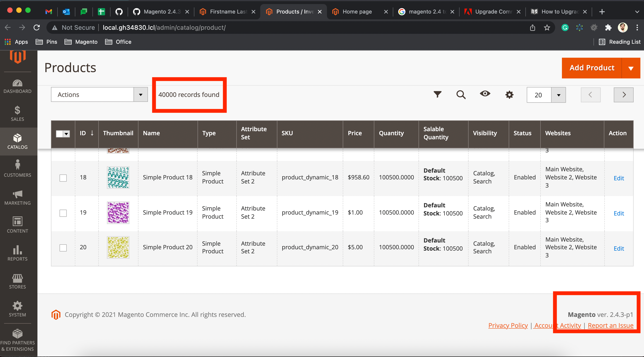Check the row checkbox for Simple Product 18

[63, 178]
